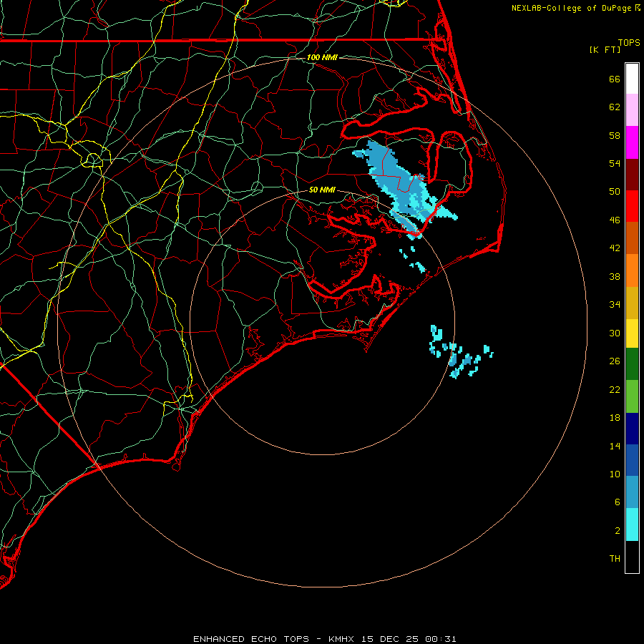
Task: Click the '46' legend value label
Action: tap(615, 220)
